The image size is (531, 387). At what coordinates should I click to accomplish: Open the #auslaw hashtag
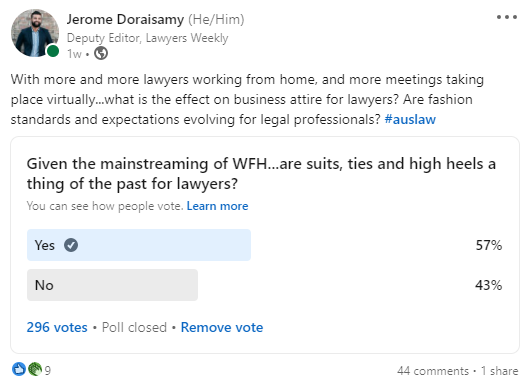pos(410,120)
